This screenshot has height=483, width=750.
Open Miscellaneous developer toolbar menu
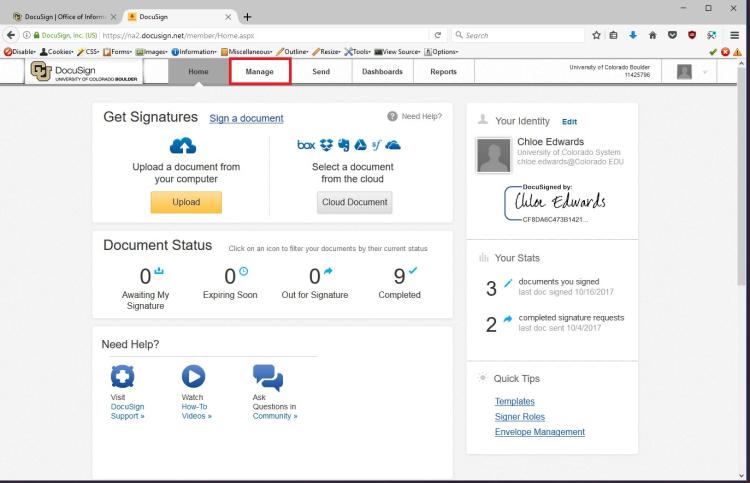pos(247,52)
